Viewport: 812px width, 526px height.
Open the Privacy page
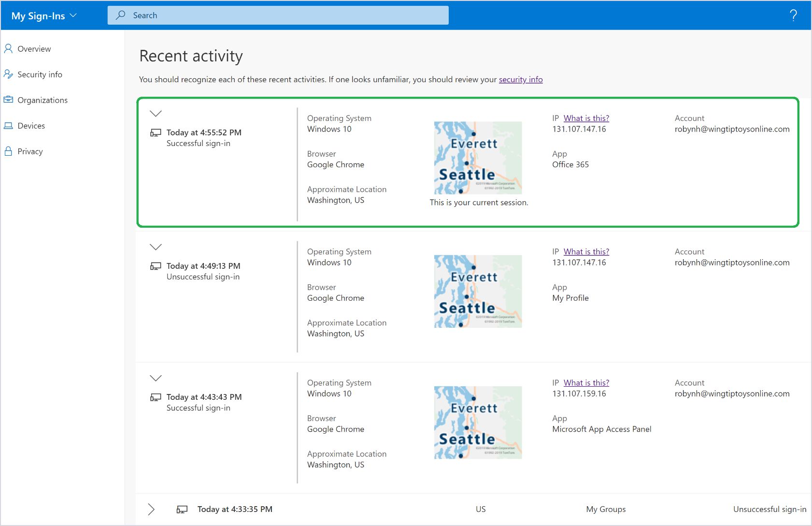coord(30,151)
